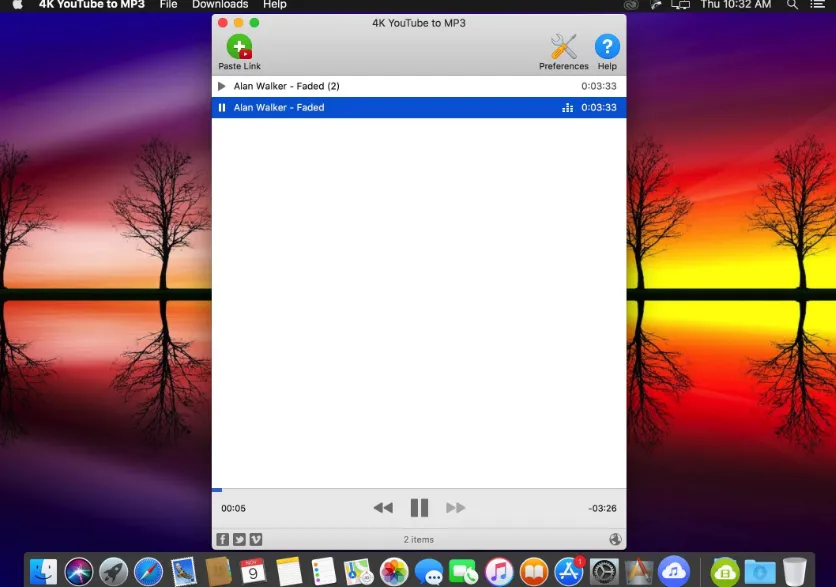Select the Alan Walker - Faded (2) title

(286, 86)
